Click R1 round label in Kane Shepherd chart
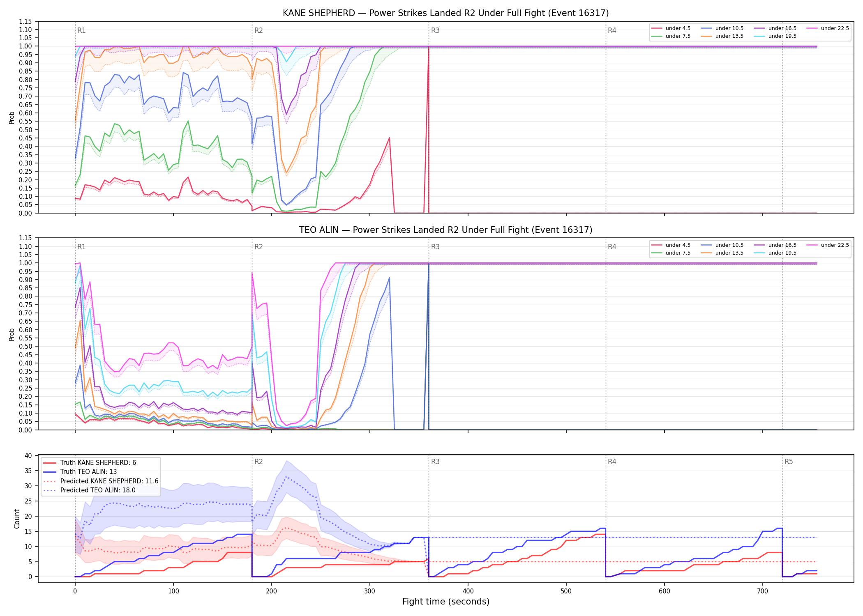This screenshot has width=863, height=616. (x=81, y=30)
